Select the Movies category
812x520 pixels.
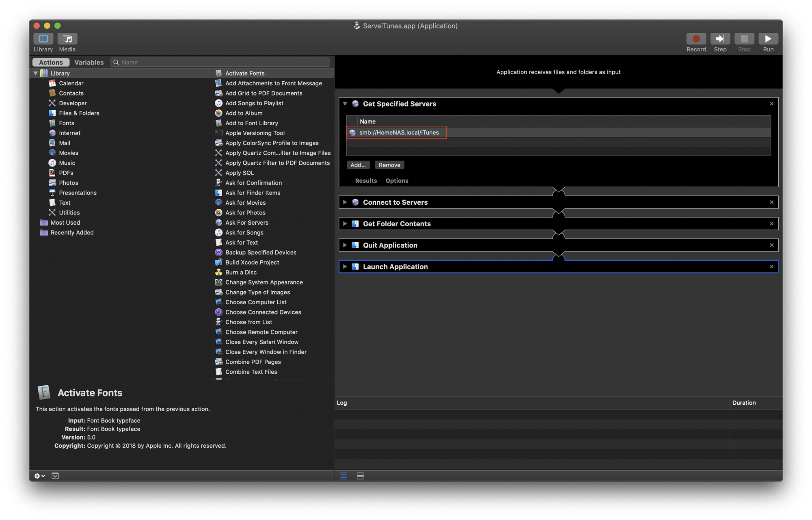coord(68,153)
